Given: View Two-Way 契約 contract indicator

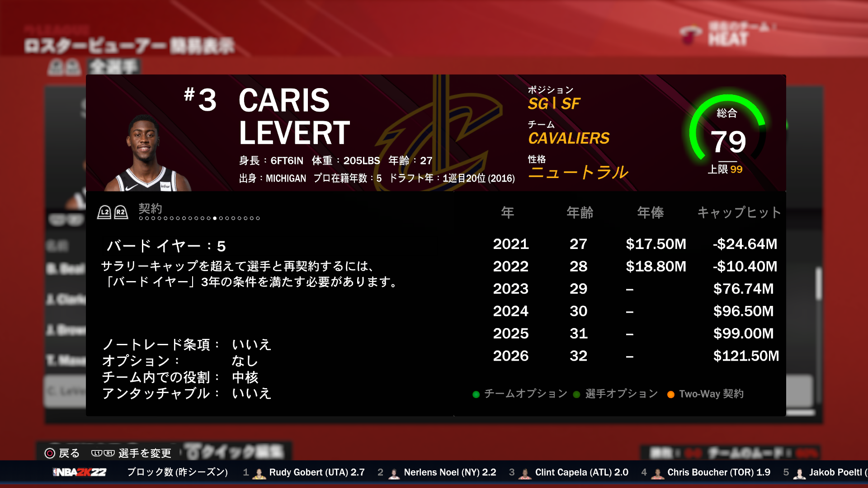Looking at the screenshot, I should pyautogui.click(x=670, y=394).
